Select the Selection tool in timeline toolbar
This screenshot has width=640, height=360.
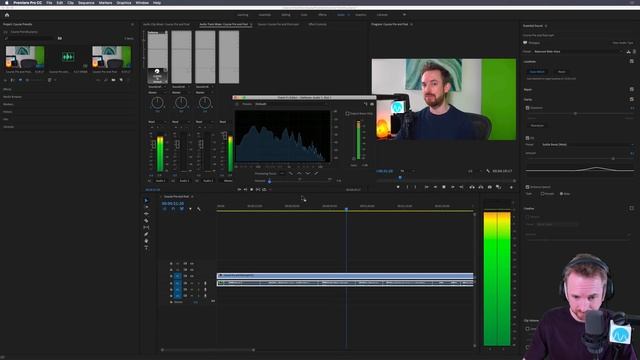(x=146, y=200)
